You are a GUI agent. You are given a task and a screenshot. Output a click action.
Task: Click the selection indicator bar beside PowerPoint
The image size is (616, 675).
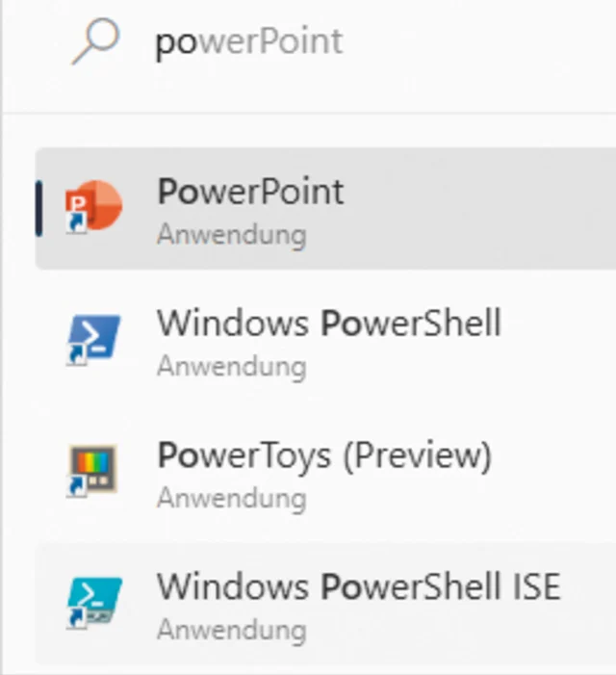click(38, 208)
